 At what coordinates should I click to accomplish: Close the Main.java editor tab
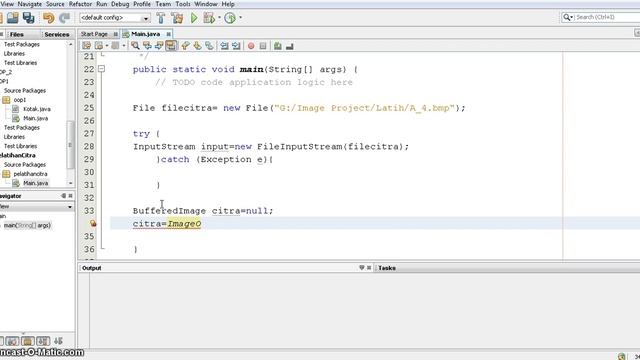[168, 34]
